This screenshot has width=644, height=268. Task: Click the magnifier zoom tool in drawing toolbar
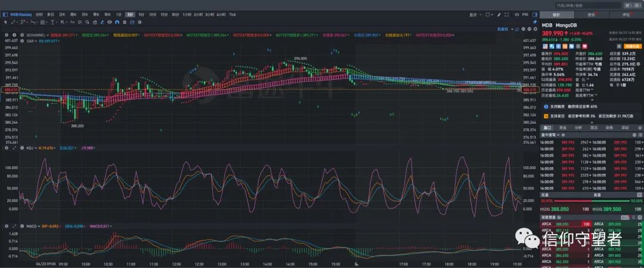coord(87,22)
